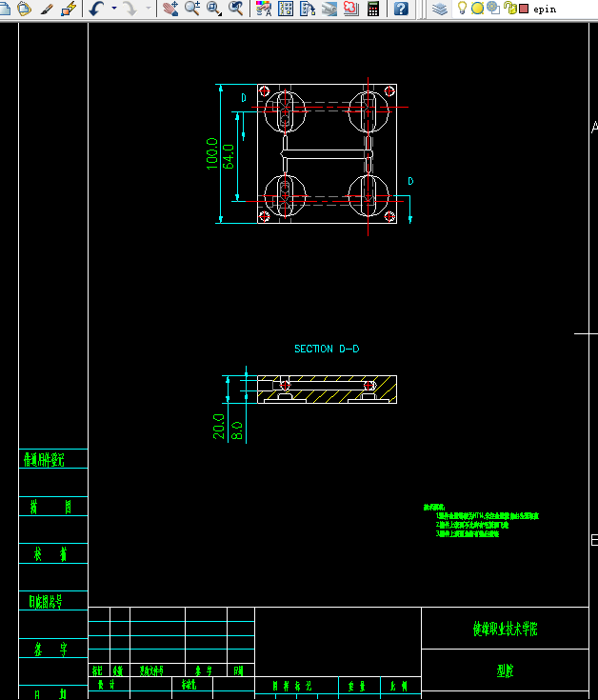598x700 pixels.
Task: Open the Properties palette icon
Action: coord(264,8)
